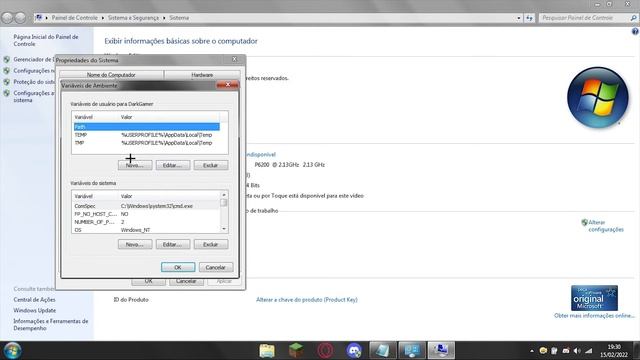Open Alterar a chave do produto link
The width and height of the screenshot is (640, 360).
(x=307, y=300)
